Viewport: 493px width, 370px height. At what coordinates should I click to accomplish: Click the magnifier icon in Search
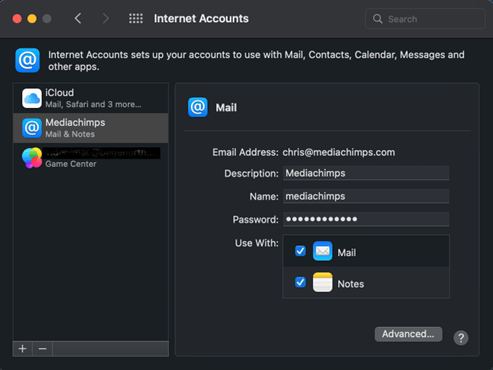pyautogui.click(x=377, y=19)
